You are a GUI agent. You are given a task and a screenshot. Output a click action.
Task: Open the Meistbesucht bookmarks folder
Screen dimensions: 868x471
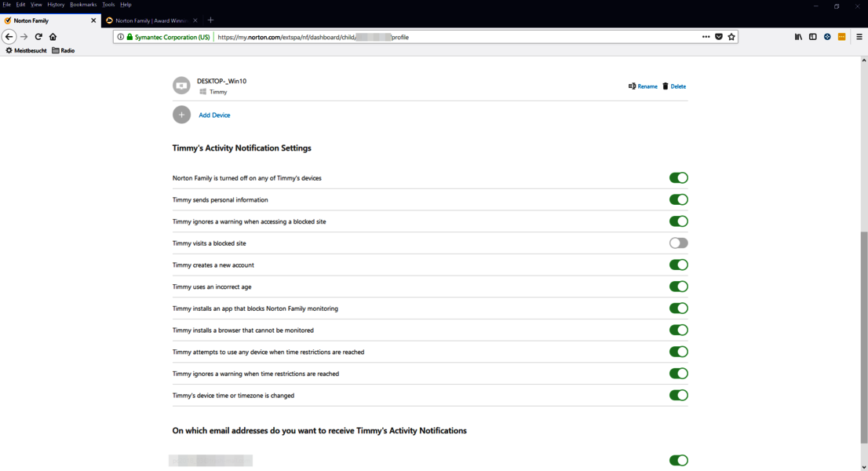pos(26,50)
